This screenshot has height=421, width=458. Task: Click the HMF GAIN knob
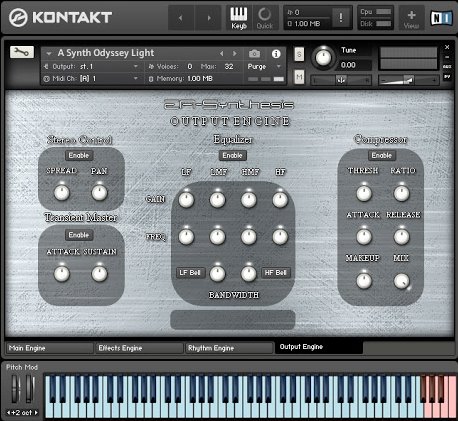click(249, 200)
